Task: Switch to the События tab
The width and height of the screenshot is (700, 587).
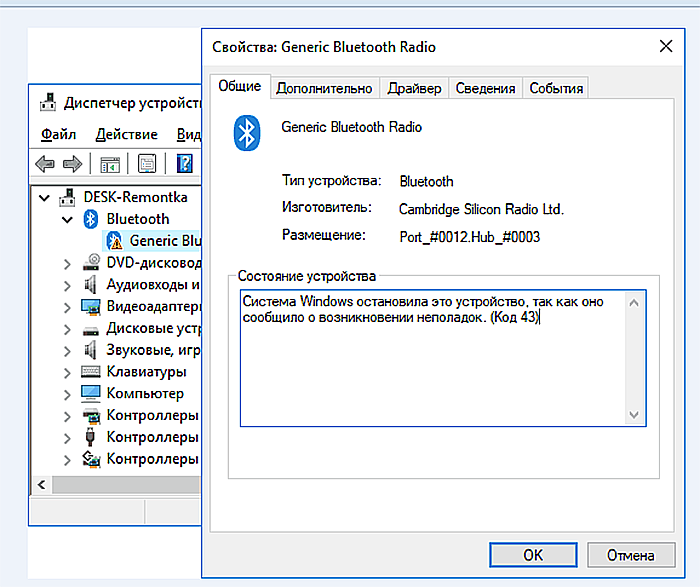Action: tap(556, 88)
